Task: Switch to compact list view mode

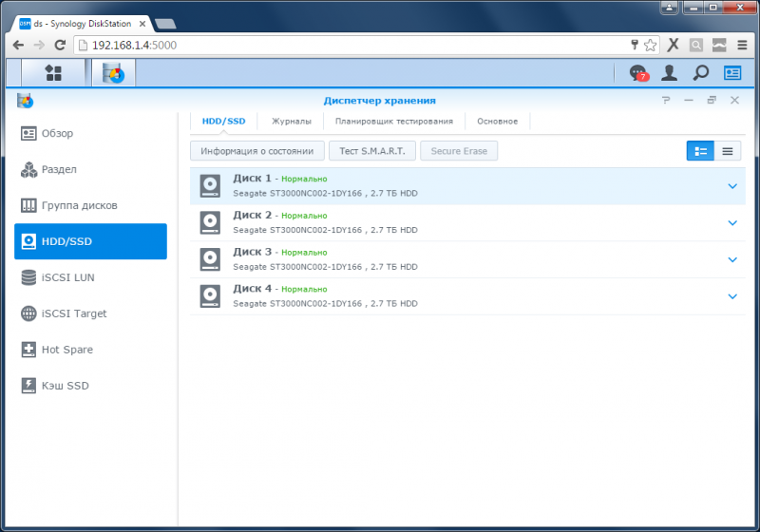Action: click(x=728, y=151)
